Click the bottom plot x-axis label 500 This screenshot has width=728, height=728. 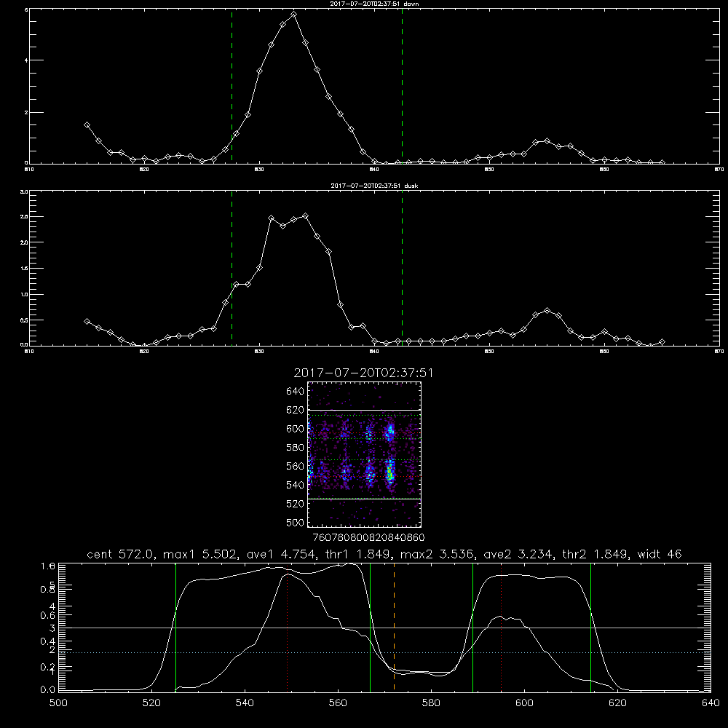click(x=58, y=703)
